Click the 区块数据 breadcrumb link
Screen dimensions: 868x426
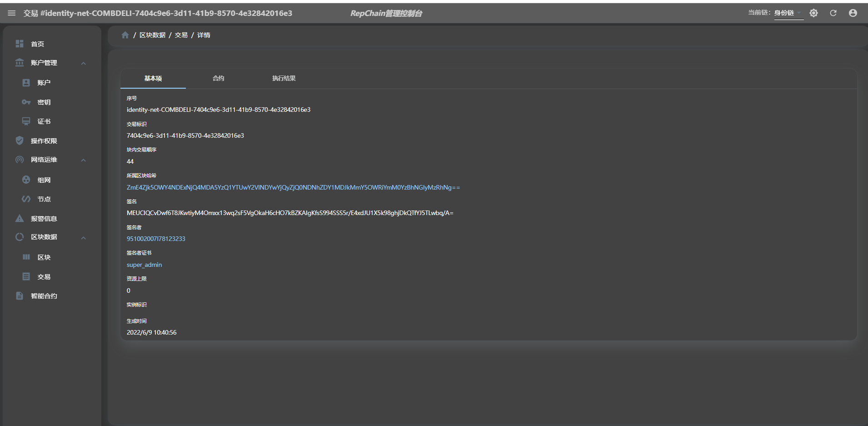coord(152,35)
